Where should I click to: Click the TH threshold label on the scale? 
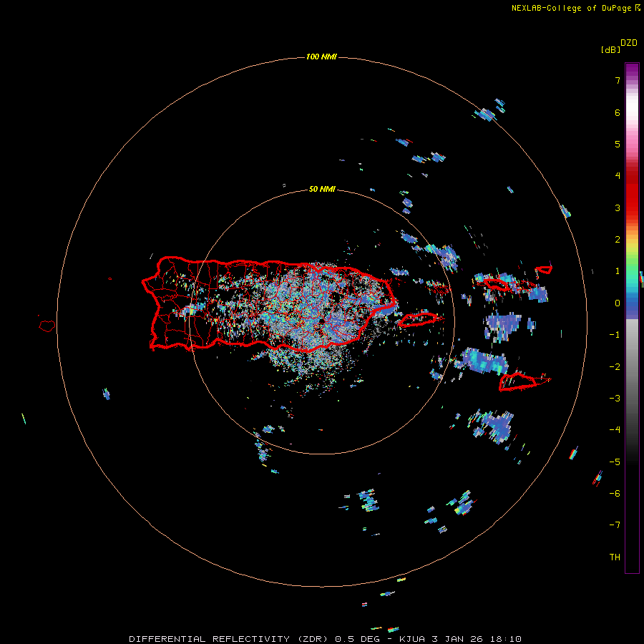coord(615,557)
